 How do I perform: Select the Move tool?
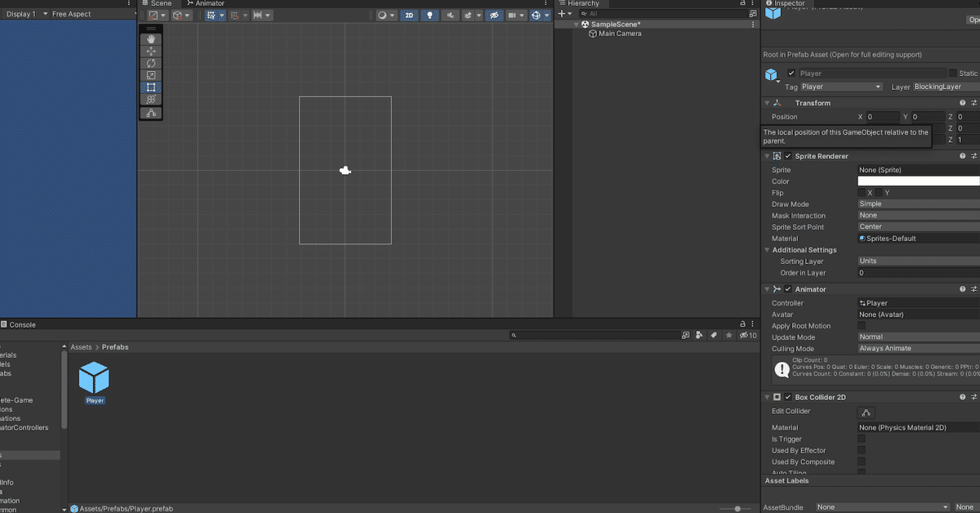coord(151,51)
